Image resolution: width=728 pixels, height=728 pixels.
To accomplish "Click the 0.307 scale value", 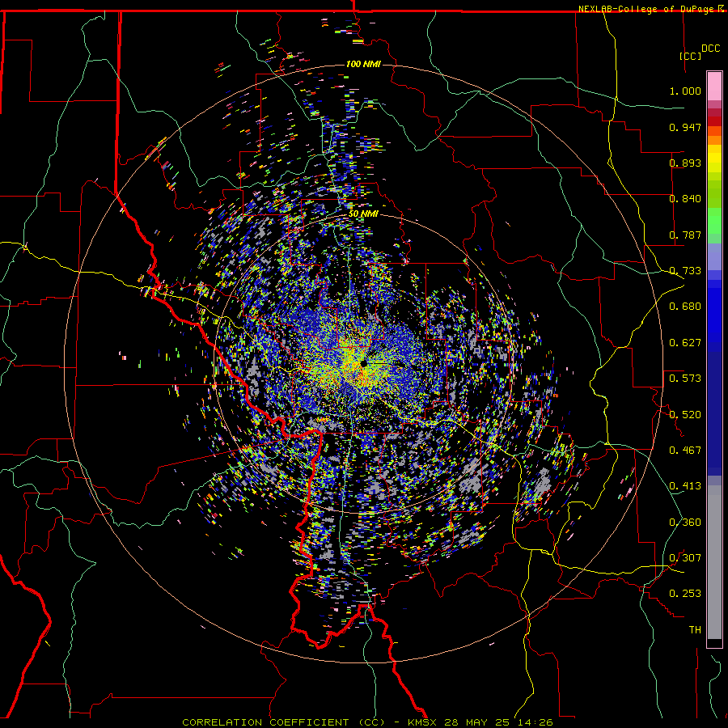I will [685, 558].
